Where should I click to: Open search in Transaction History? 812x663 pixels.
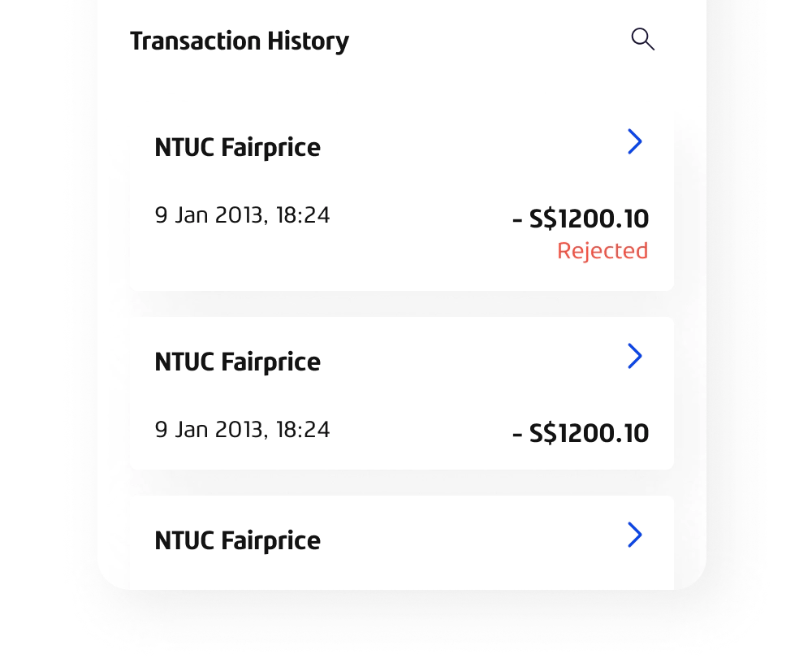tap(642, 39)
